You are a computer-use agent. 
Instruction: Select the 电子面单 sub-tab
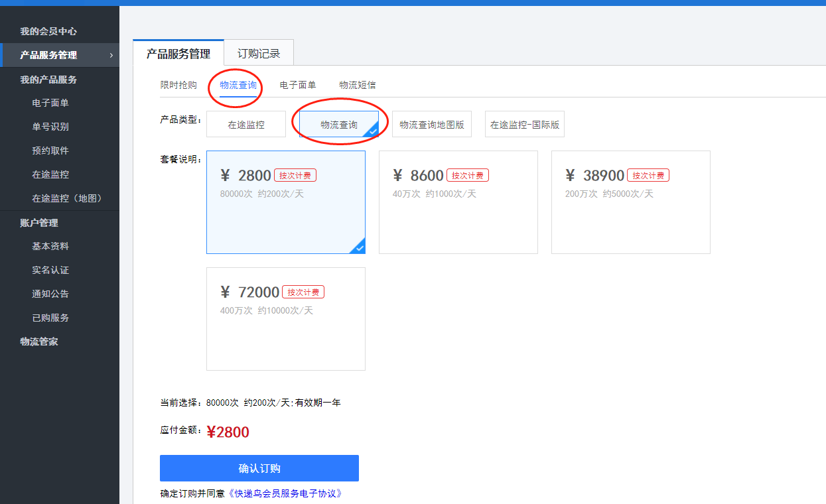pyautogui.click(x=298, y=85)
